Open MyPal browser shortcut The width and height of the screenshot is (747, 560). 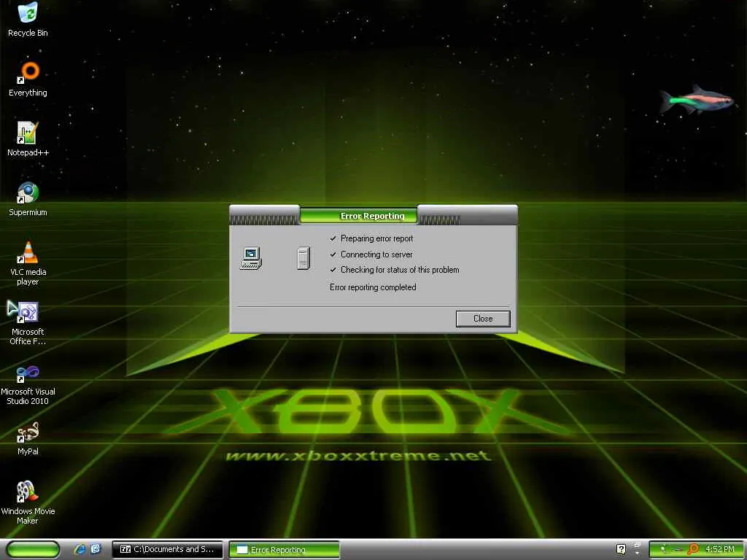click(28, 438)
